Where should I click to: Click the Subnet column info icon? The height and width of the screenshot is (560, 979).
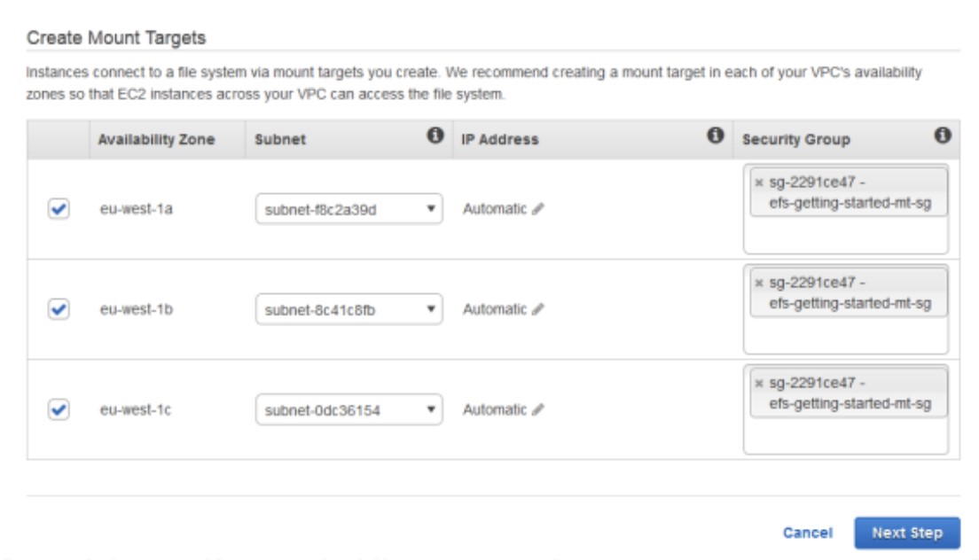click(435, 136)
